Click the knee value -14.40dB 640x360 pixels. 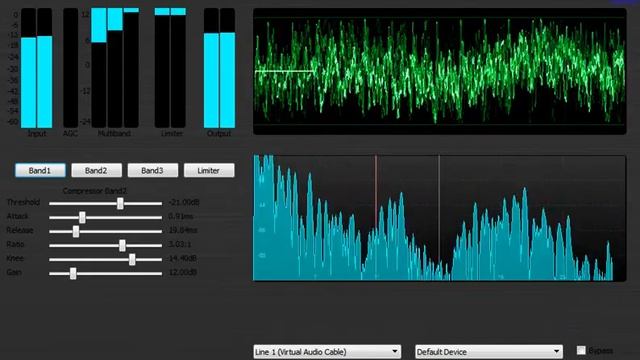coord(183,258)
